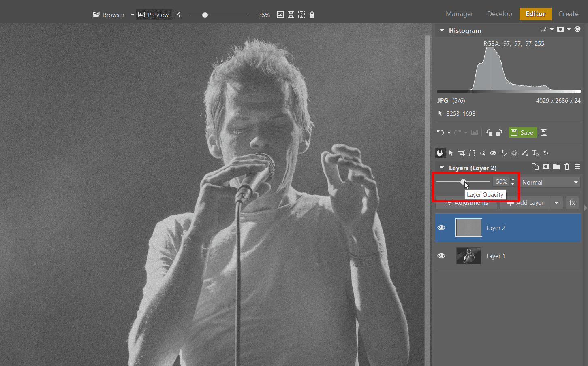The width and height of the screenshot is (588, 366).
Task: Click the Undo arrow icon
Action: click(440, 132)
